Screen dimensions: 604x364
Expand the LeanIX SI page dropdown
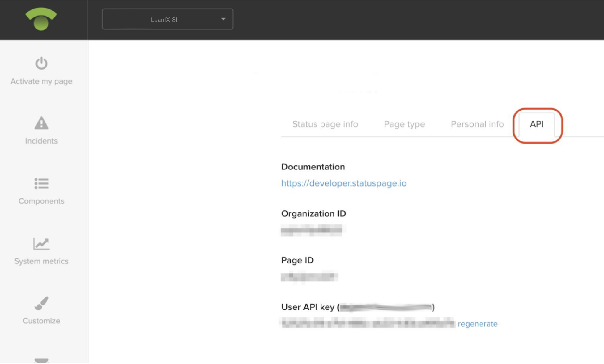[x=164, y=19]
